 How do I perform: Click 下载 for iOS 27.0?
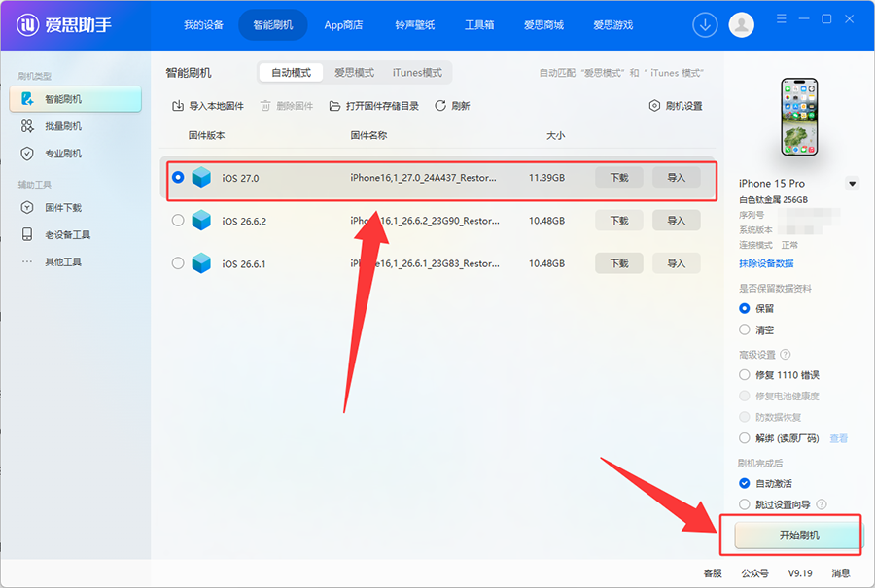tap(619, 178)
